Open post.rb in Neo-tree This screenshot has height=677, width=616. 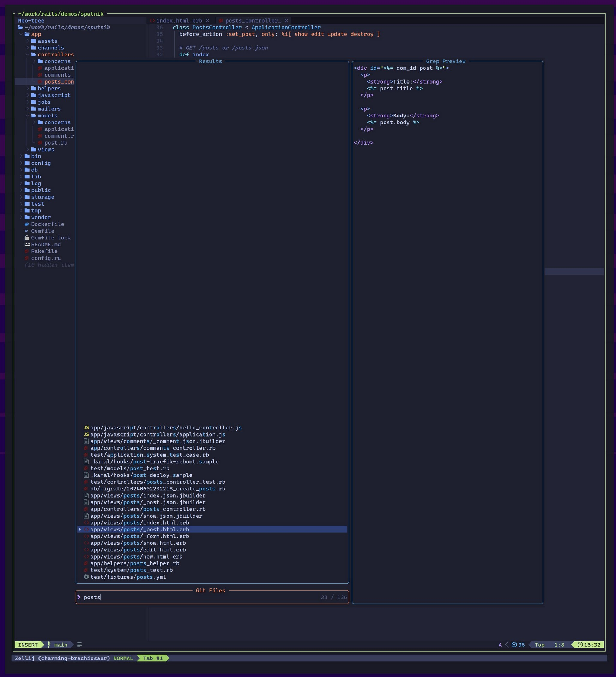pyautogui.click(x=56, y=143)
